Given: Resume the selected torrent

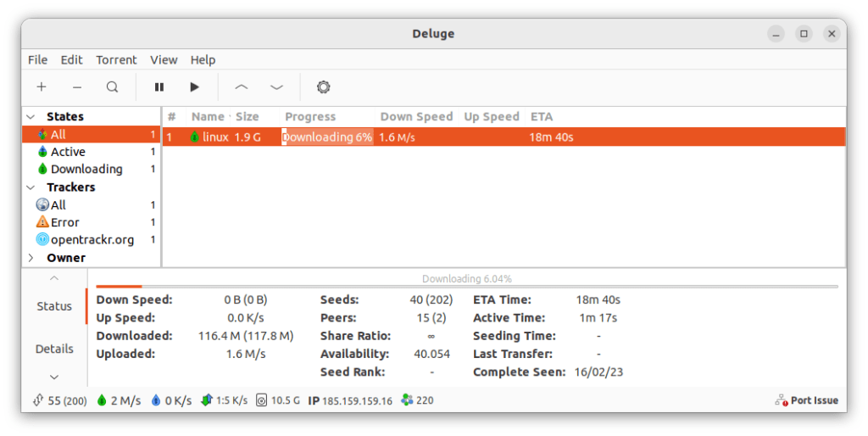Looking at the screenshot, I should (194, 87).
